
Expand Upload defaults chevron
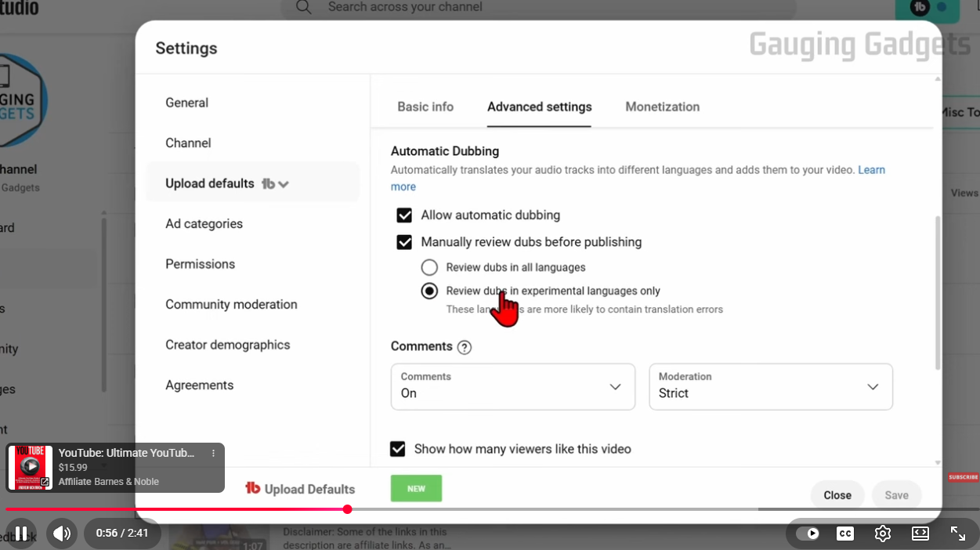(284, 184)
